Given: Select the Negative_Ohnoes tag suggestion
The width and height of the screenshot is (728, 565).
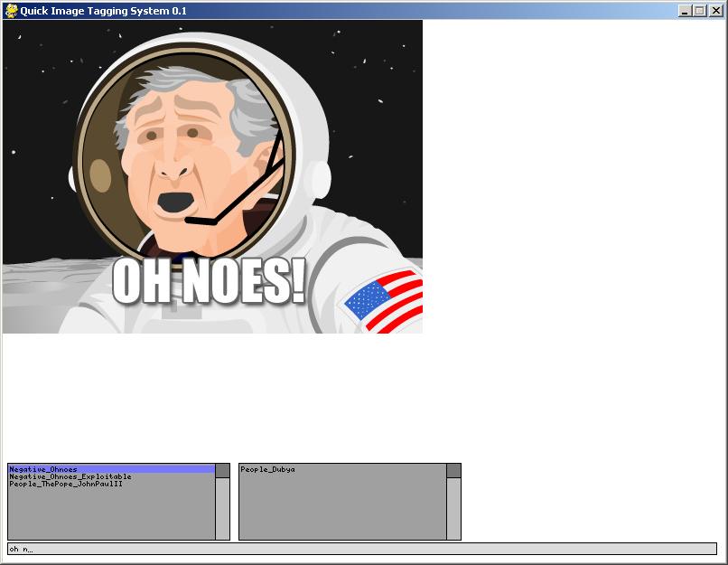Looking at the screenshot, I should click(x=111, y=469).
